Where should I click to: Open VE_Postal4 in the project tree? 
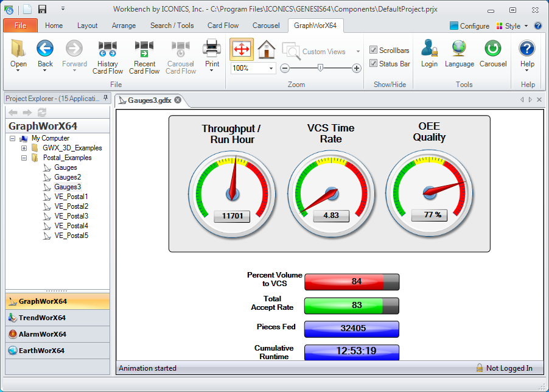tap(71, 226)
